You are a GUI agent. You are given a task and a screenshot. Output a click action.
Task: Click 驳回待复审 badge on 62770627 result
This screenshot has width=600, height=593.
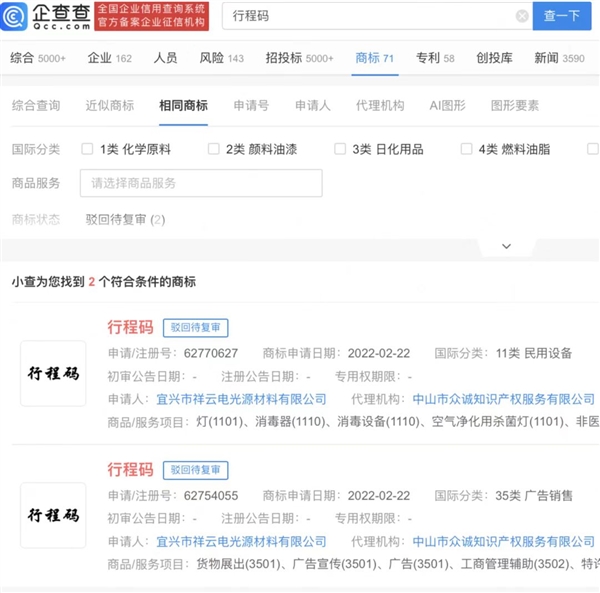tap(196, 328)
